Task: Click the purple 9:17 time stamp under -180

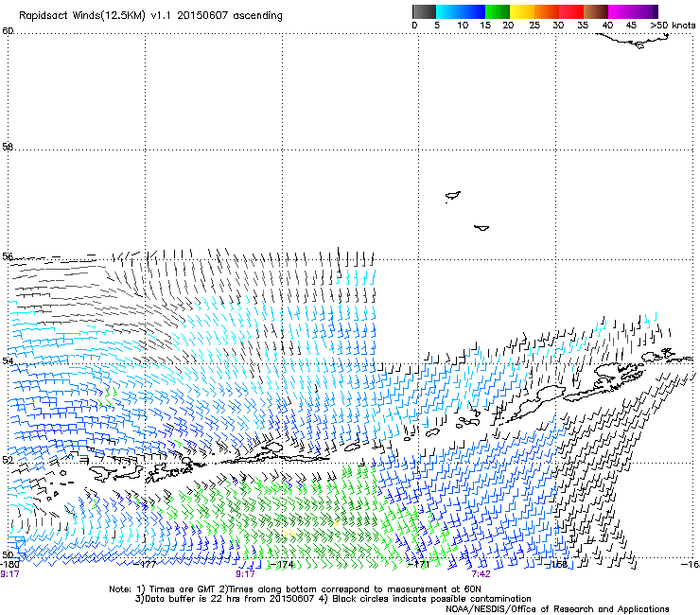Action: click(9, 574)
